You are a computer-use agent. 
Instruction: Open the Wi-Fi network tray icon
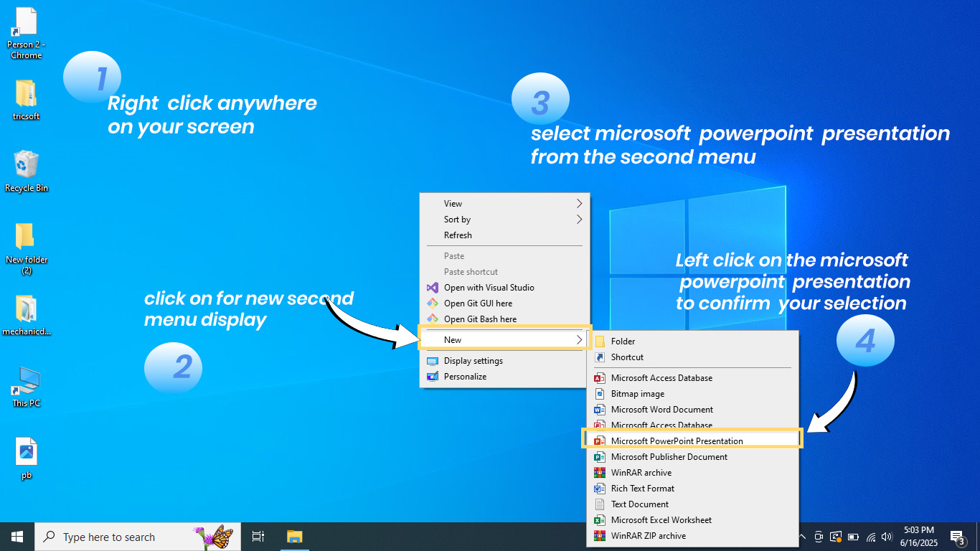(871, 537)
